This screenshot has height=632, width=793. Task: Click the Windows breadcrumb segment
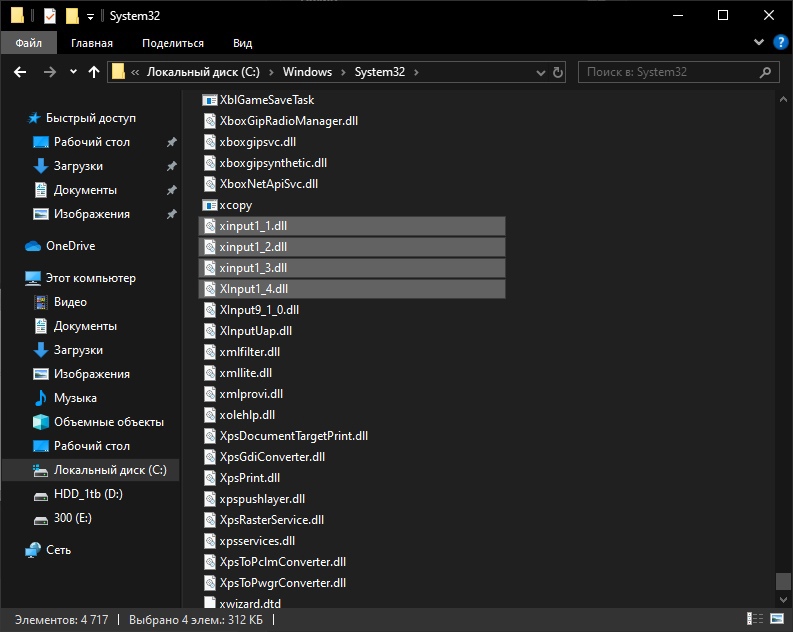coord(307,72)
